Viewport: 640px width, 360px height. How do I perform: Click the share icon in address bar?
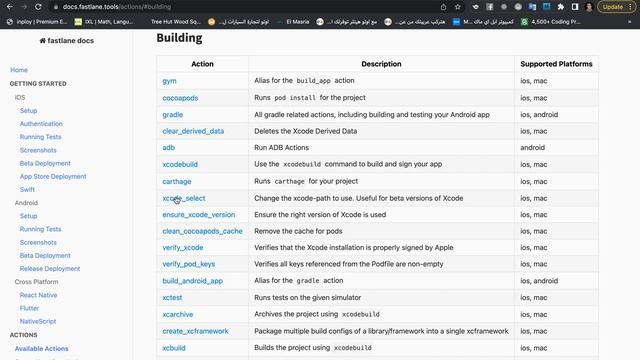[443, 7]
